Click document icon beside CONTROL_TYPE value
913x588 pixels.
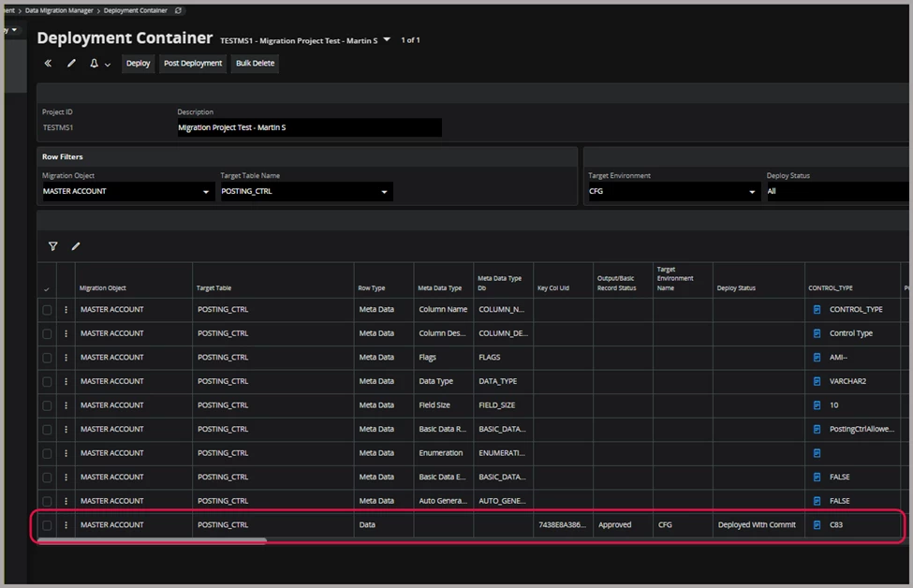point(817,309)
